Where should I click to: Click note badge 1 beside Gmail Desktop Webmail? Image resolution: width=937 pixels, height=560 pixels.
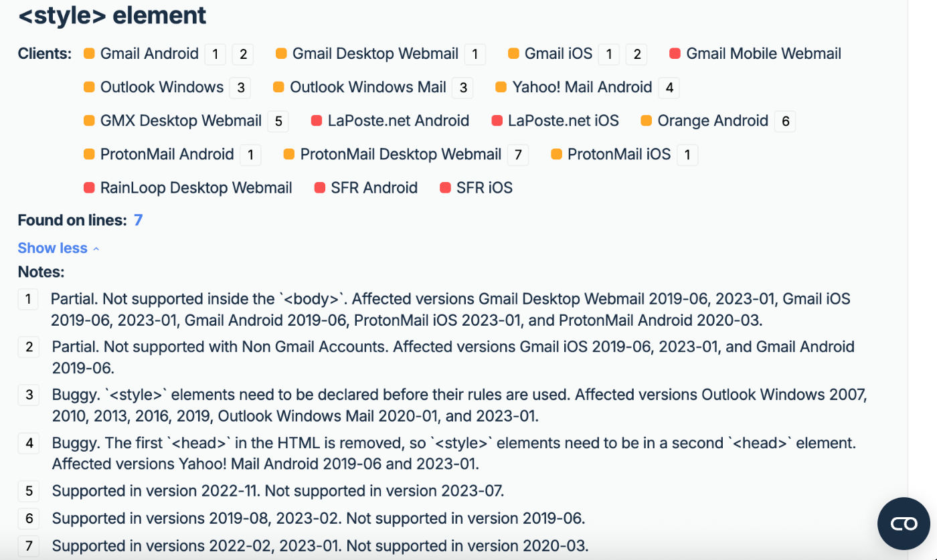coord(475,54)
